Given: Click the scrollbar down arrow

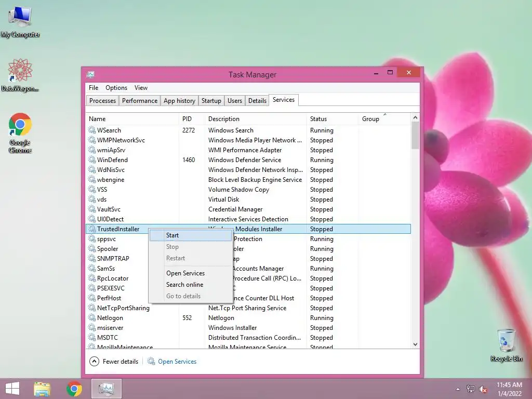Looking at the screenshot, I should pos(415,344).
